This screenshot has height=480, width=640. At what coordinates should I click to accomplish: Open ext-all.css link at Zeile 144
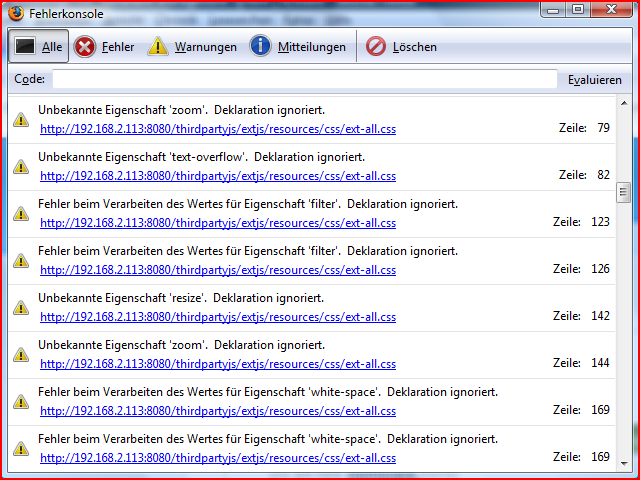(218, 364)
